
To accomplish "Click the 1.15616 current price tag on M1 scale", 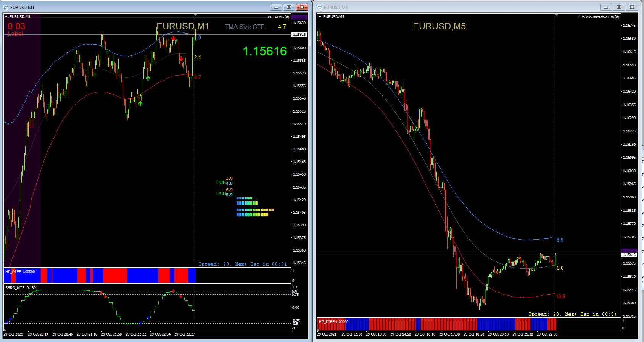I will pos(299,35).
